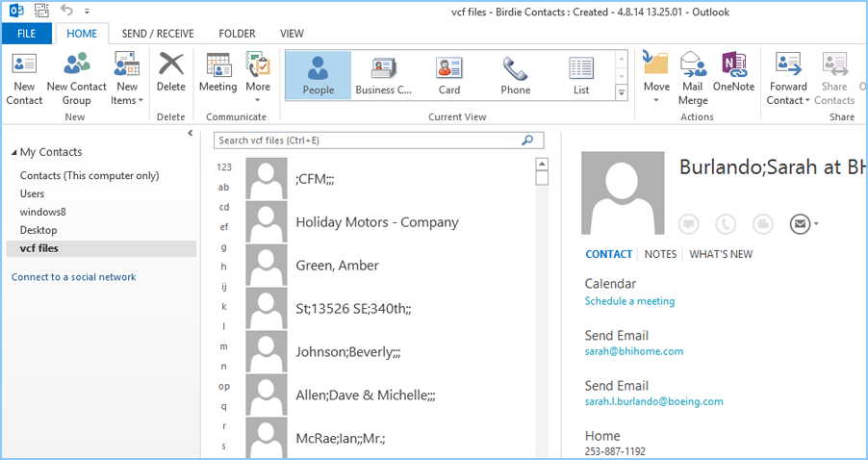Create a New Contact Group
Screen dimensions: 868x460
[x=76, y=79]
